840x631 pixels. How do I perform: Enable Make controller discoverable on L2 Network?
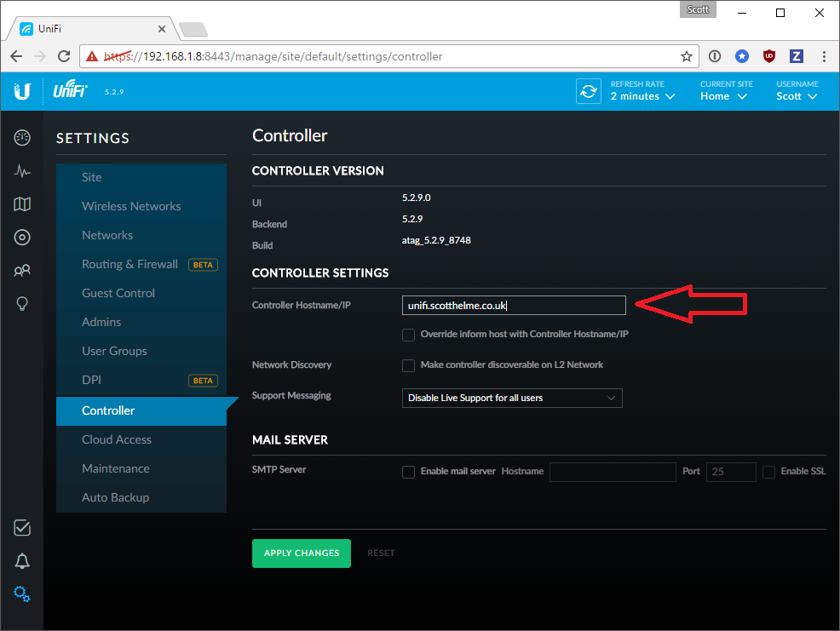pos(408,365)
